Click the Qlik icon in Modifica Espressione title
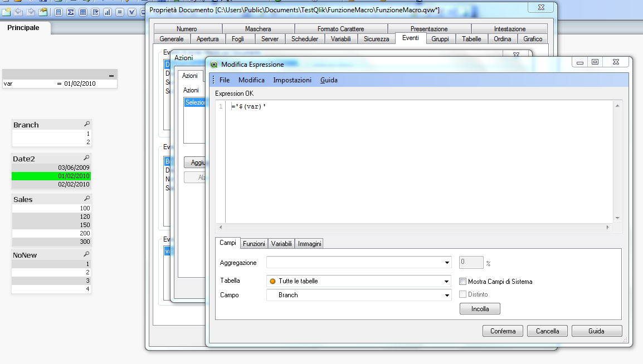643x364 pixels. (213, 64)
